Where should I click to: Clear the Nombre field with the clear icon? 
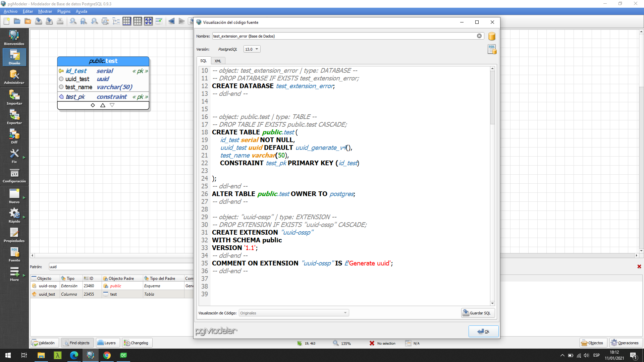(479, 36)
